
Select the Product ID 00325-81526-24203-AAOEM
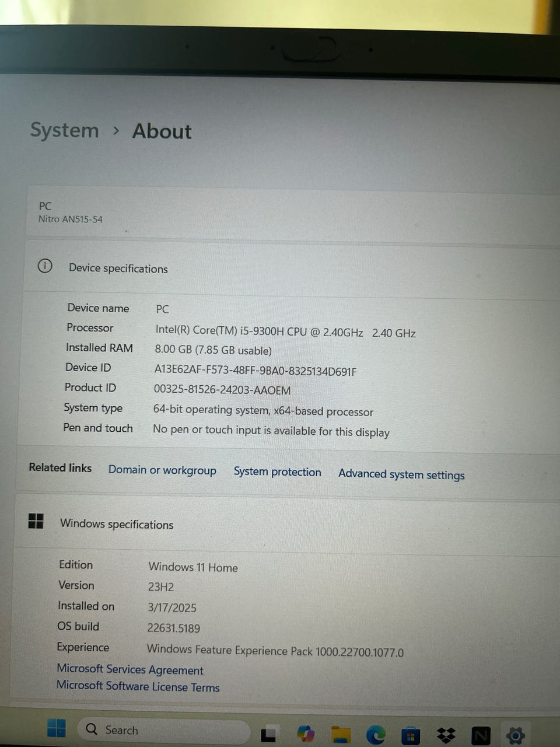coord(222,390)
